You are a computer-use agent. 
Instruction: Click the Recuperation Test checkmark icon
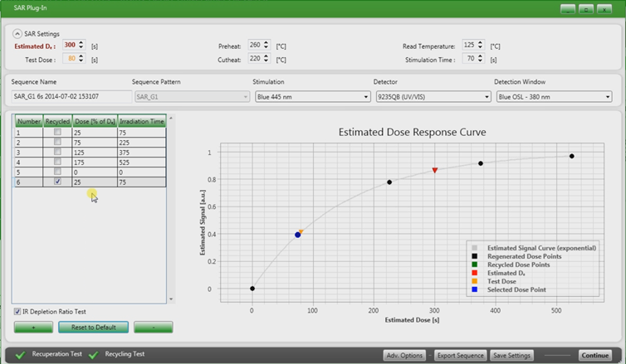click(21, 354)
